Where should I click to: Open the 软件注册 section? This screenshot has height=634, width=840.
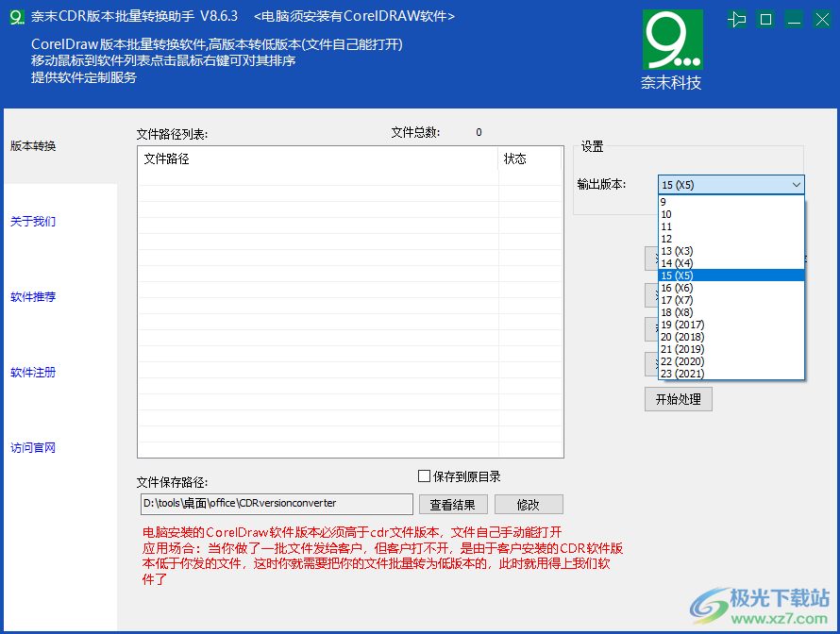pyautogui.click(x=32, y=373)
